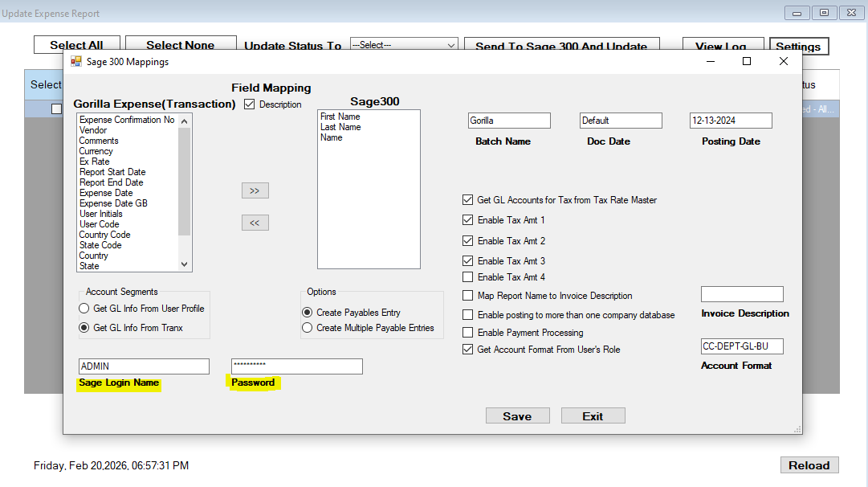
Task: Exit the Sage 300 Mappings dialog
Action: [x=593, y=416]
